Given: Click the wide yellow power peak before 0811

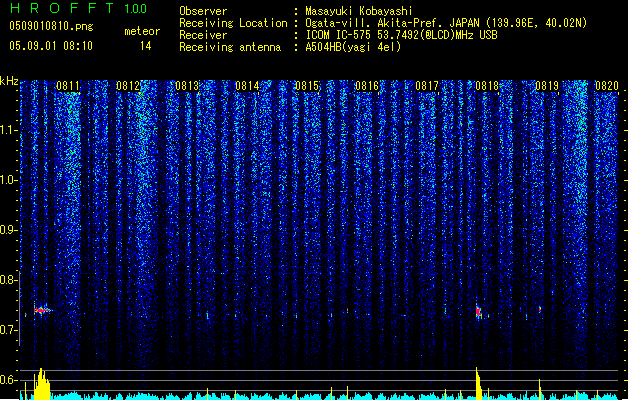Looking at the screenshot, I should click(x=42, y=384).
